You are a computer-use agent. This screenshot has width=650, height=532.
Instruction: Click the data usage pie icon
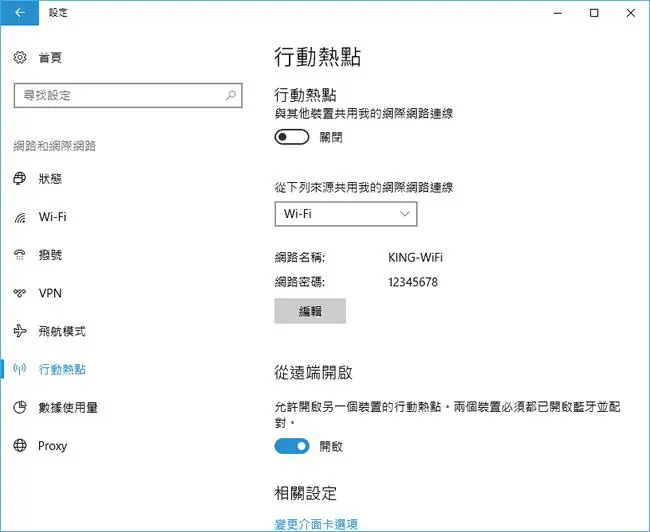tap(20, 407)
